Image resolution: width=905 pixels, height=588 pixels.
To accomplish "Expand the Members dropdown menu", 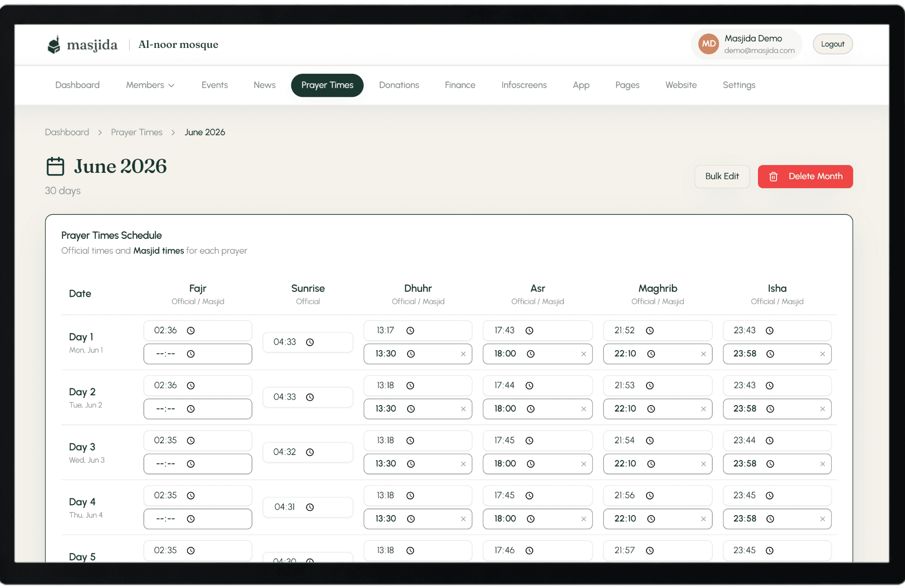I will [150, 85].
